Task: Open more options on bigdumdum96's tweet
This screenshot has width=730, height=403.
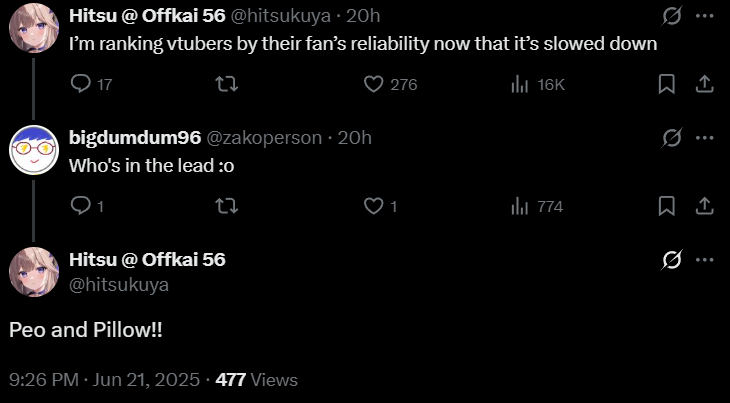Action: pyautogui.click(x=704, y=137)
